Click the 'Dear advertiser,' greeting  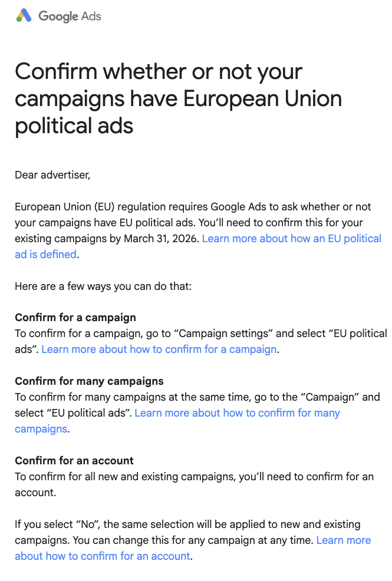tap(52, 175)
